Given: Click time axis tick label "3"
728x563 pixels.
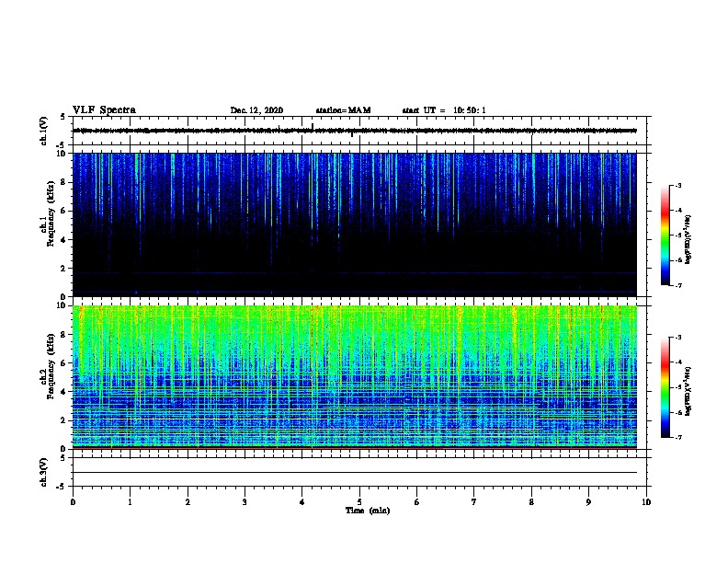Looking at the screenshot, I should 245,501.
